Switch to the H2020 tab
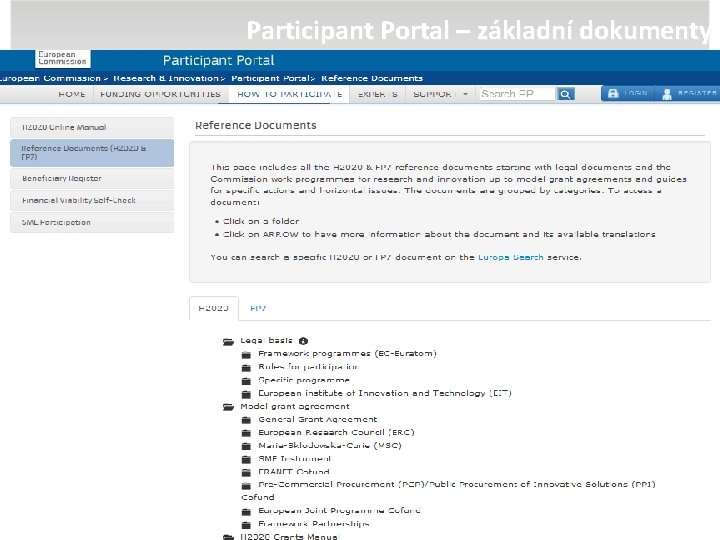 (214, 308)
